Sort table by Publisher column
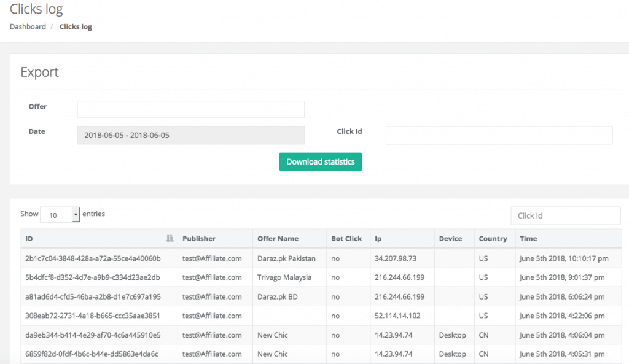The width and height of the screenshot is (629, 364). (199, 239)
